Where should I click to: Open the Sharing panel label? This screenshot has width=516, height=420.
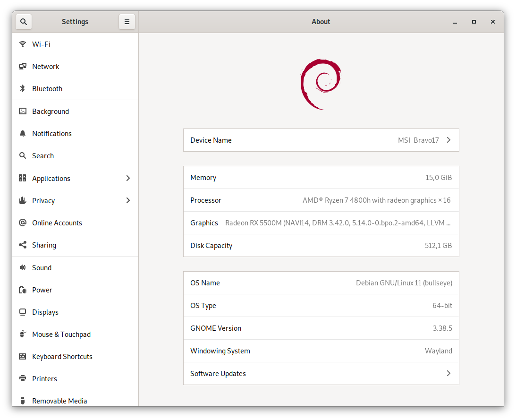44,245
